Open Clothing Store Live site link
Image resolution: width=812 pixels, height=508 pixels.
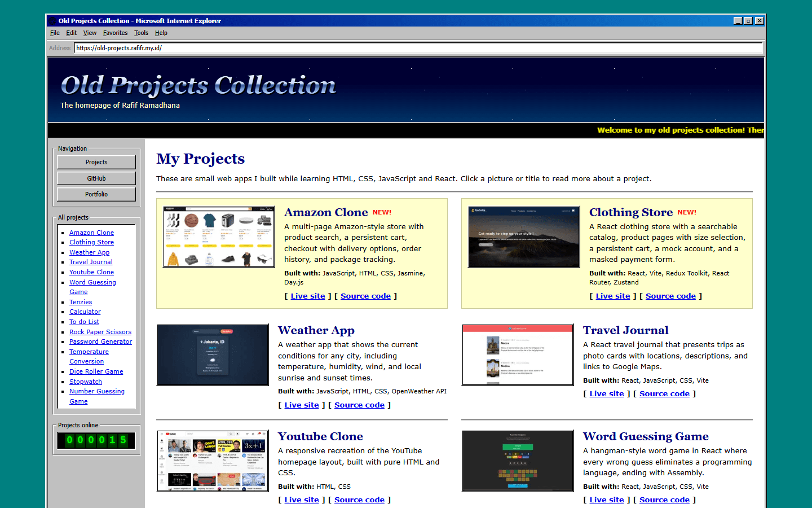[x=613, y=296]
